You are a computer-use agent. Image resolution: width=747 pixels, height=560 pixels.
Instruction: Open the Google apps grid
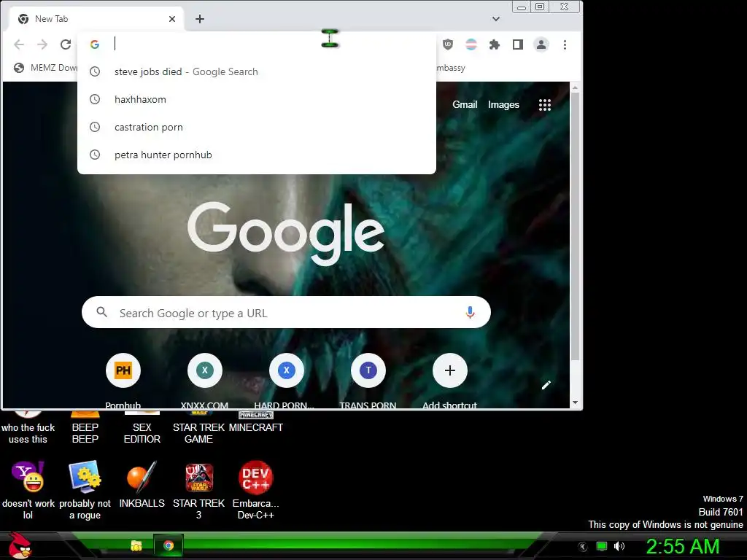click(545, 105)
